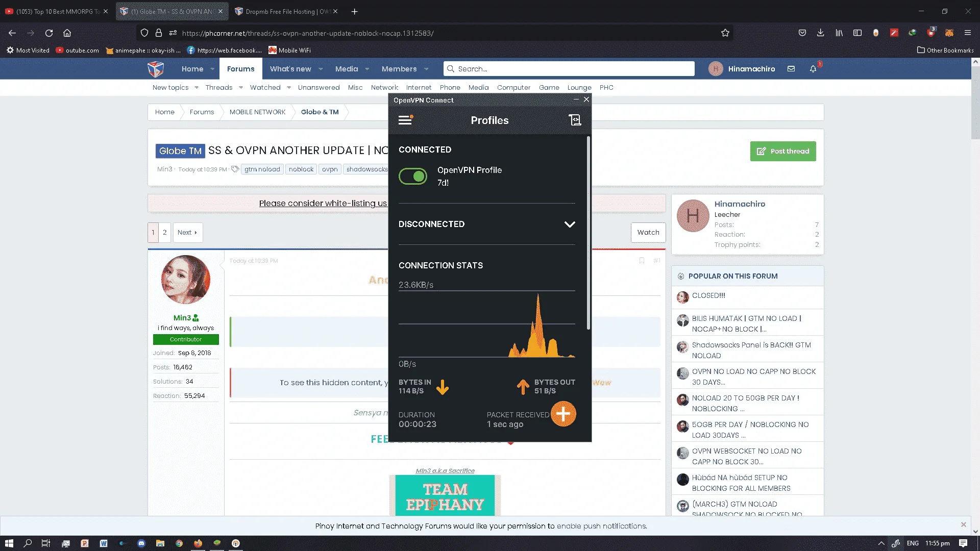The height and width of the screenshot is (551, 980).
Task: Expand Members navigation dropdown arrow
Action: [x=426, y=69]
